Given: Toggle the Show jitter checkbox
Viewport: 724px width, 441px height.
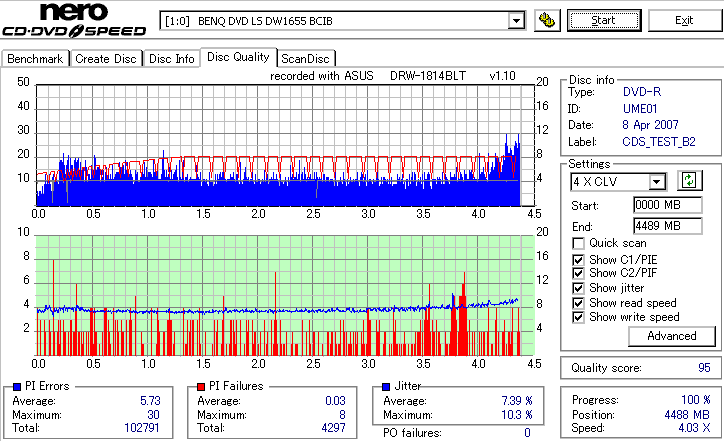Looking at the screenshot, I should tap(578, 288).
